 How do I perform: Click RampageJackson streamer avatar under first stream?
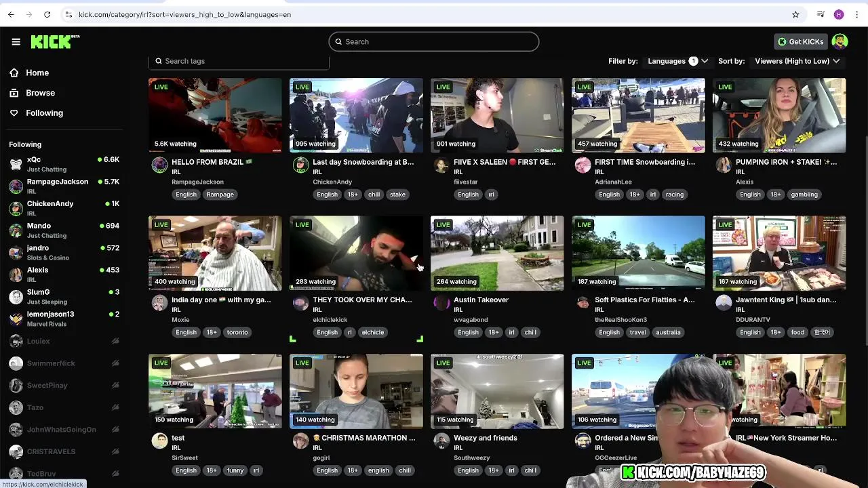[159, 165]
